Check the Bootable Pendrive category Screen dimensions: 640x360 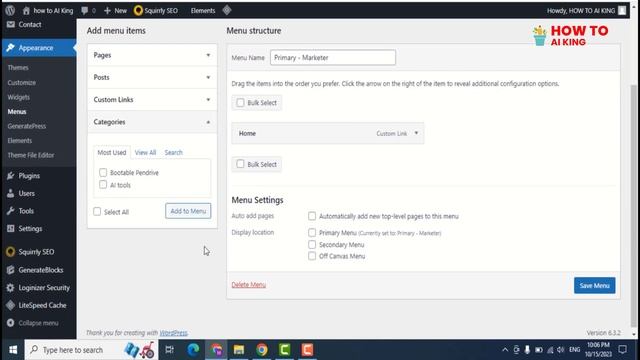[103, 173]
